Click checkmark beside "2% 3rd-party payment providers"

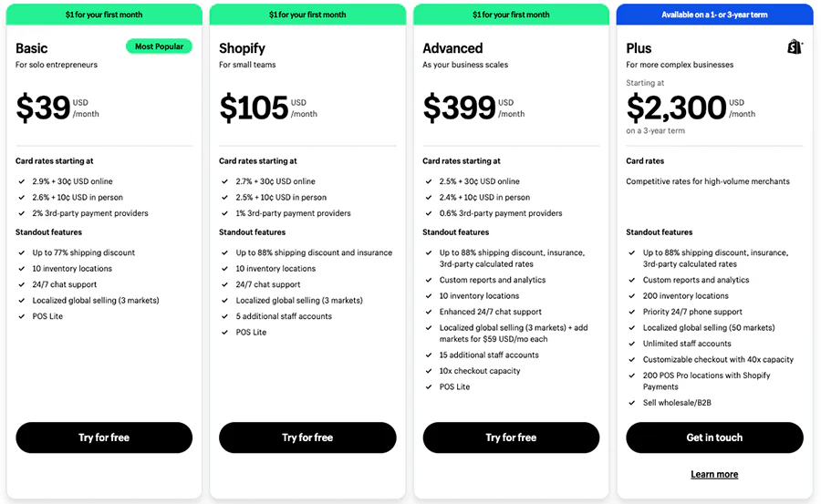20,213
